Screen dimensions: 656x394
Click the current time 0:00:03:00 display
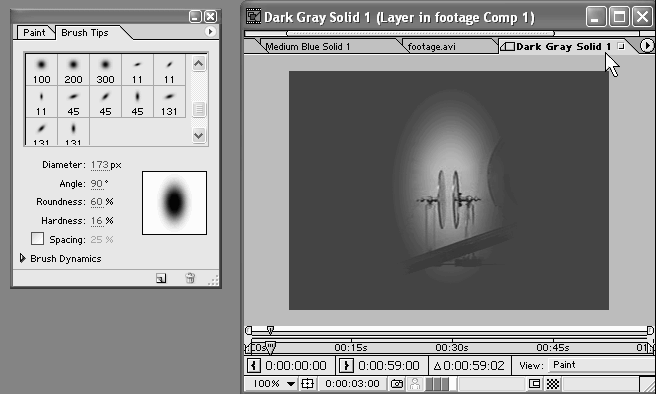coord(352,384)
